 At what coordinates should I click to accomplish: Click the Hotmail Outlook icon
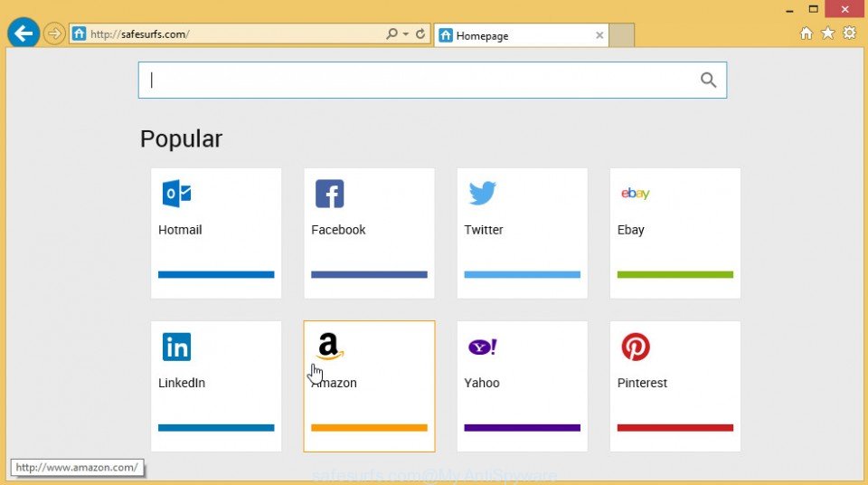176,194
